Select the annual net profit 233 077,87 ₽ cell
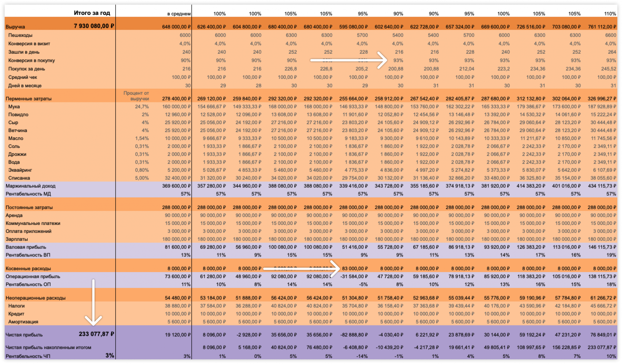Image resolution: width=622 pixels, height=364 pixels. pyautogui.click(x=96, y=334)
